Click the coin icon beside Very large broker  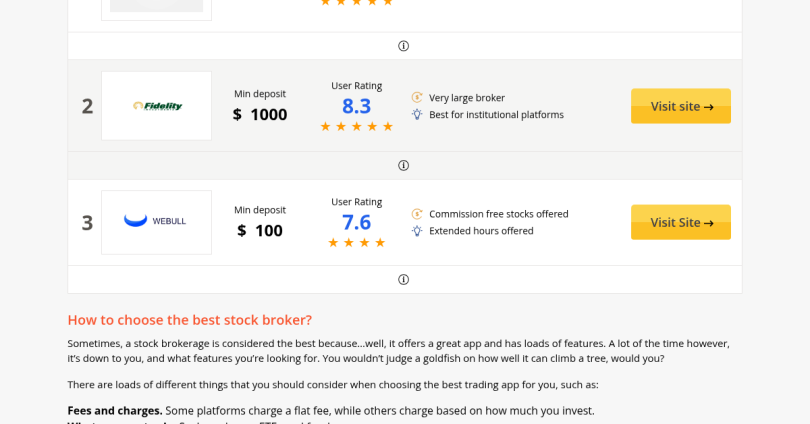pos(417,97)
